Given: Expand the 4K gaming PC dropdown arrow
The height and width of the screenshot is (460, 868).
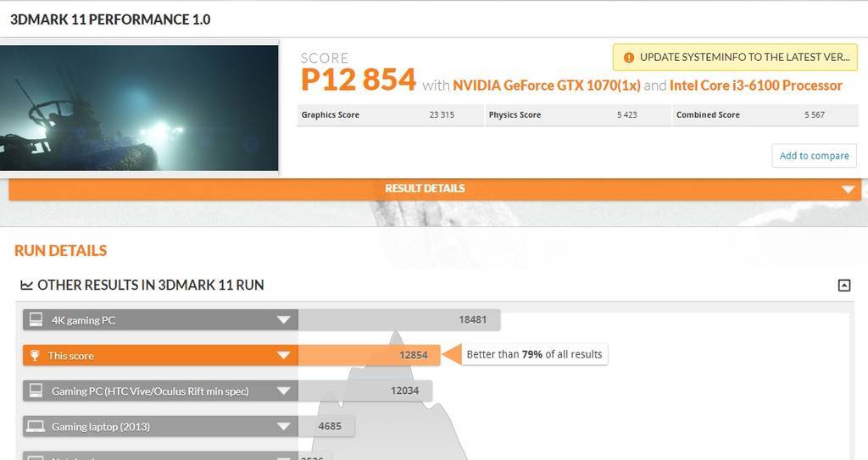Looking at the screenshot, I should coord(283,320).
